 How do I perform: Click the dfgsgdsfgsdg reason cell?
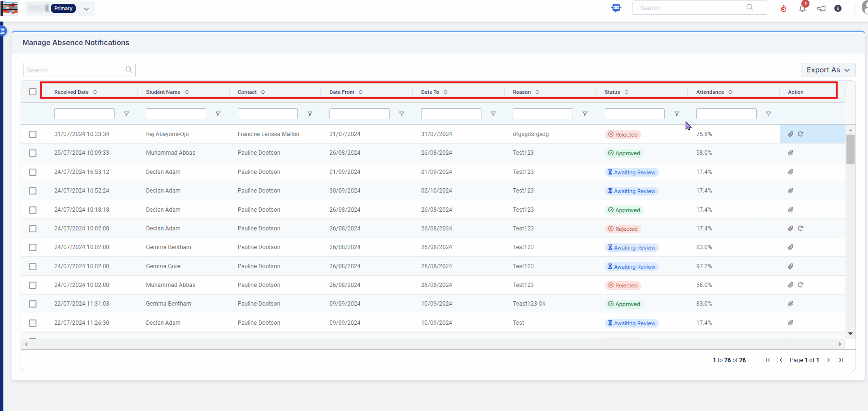531,134
